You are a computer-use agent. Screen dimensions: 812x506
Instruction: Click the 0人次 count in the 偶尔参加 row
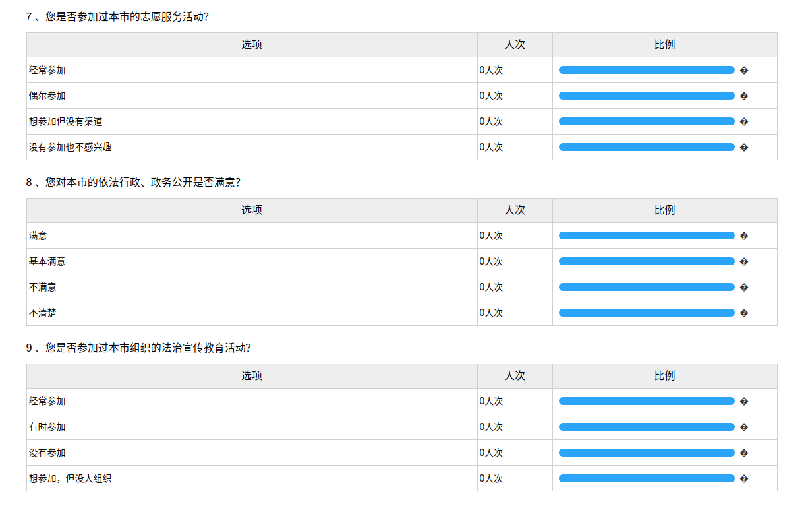coord(491,96)
